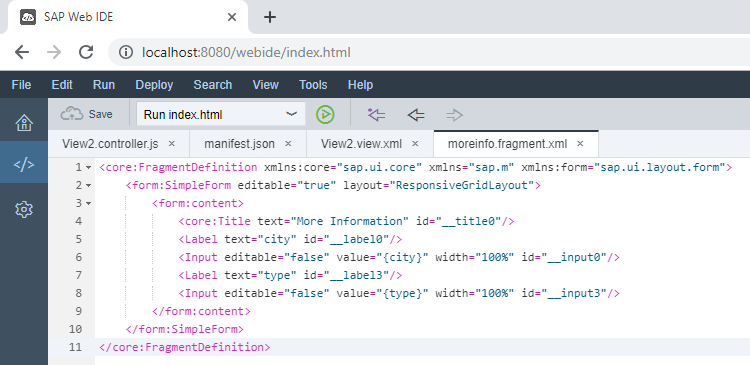Switch to the View2.controller.js tab
This screenshot has height=365, width=750.
click(x=110, y=144)
